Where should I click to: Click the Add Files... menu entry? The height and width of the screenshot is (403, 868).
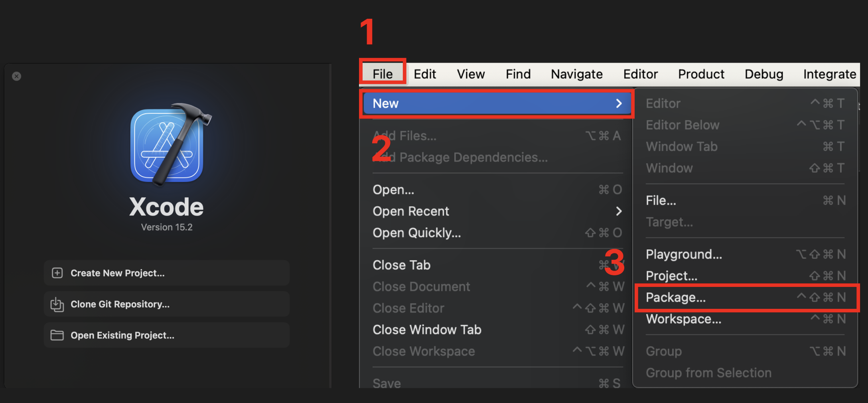click(497, 136)
